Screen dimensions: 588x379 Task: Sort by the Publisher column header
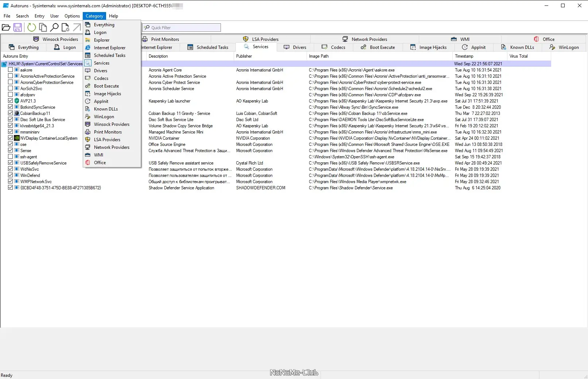coord(270,56)
